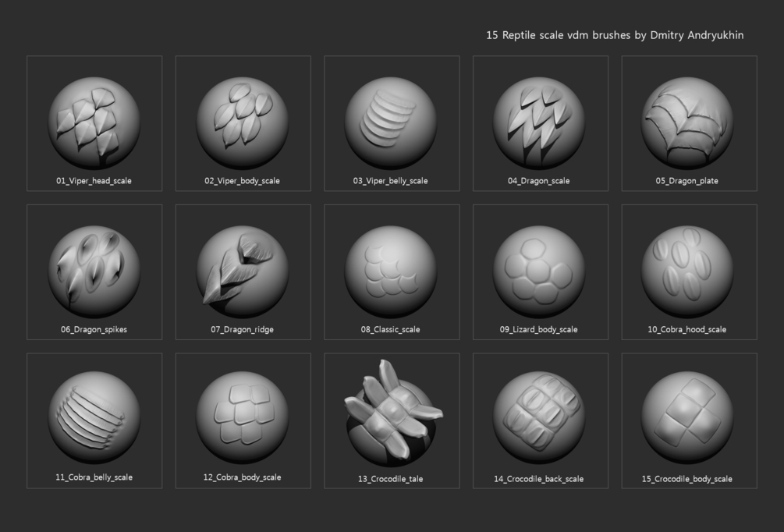Click the 04_Dragon_scale name label
Viewport: 784px width, 532px height.
coord(538,181)
